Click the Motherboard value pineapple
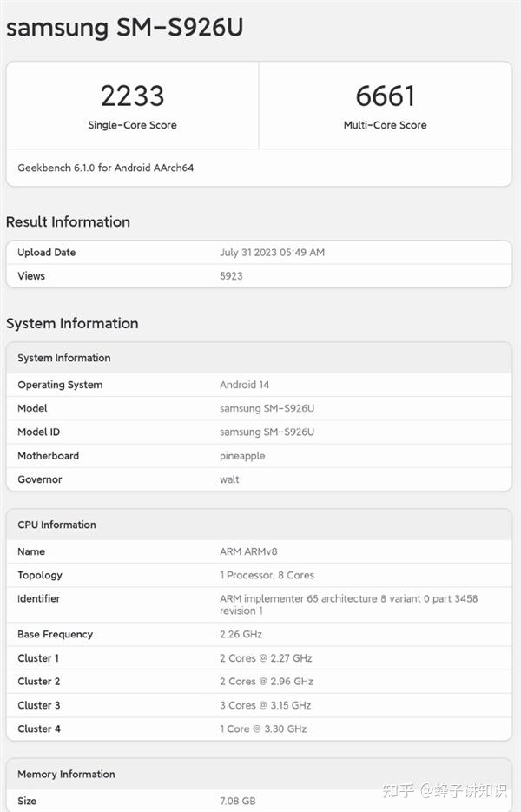The height and width of the screenshot is (812, 521). (x=242, y=456)
